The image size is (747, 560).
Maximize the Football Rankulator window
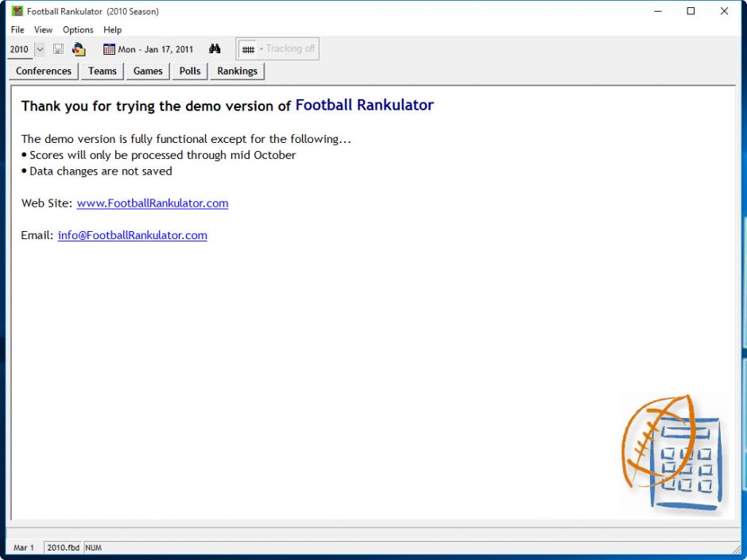pos(691,11)
